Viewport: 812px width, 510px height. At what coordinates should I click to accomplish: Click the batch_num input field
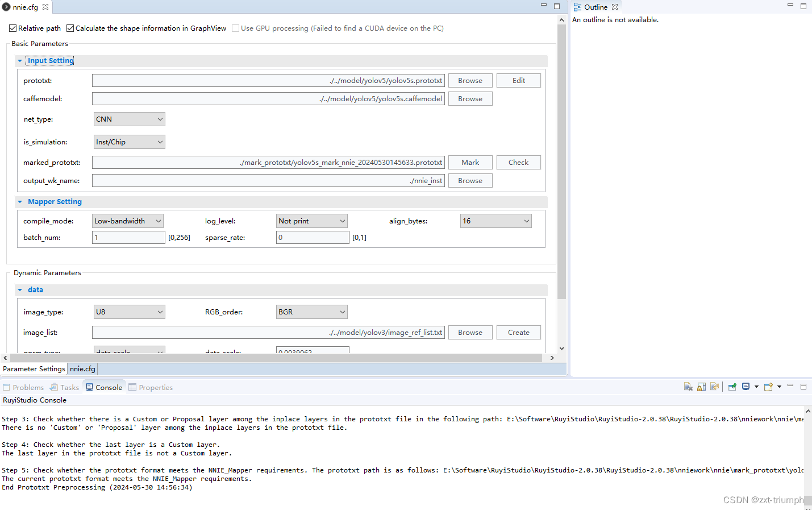tap(128, 238)
